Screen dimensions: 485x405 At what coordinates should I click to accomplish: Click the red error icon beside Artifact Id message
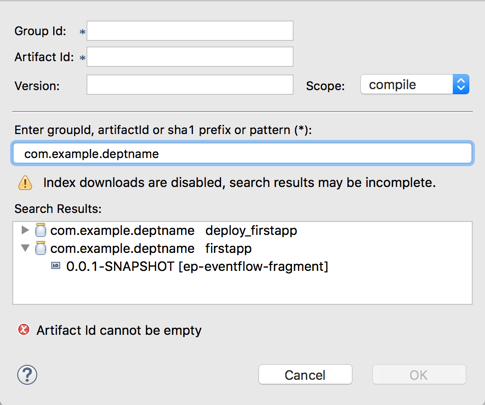[24, 330]
